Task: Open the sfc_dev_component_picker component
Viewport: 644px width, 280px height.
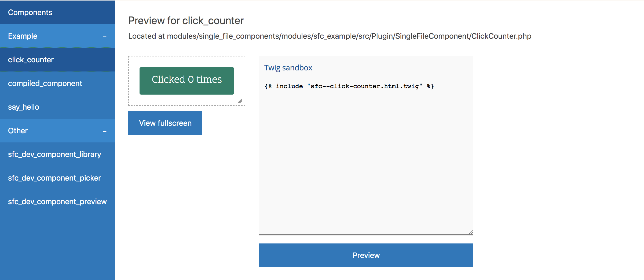Action: [x=54, y=178]
